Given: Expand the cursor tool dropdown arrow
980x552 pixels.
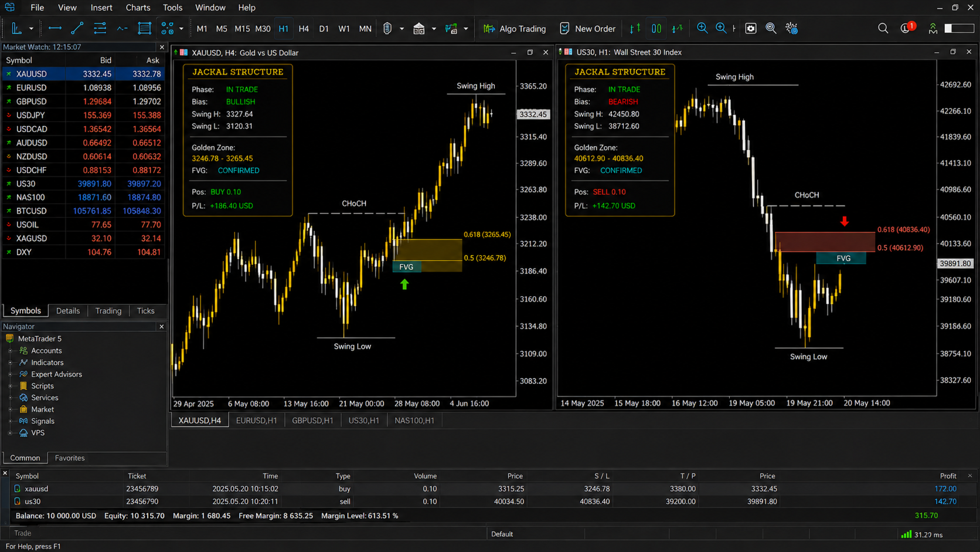Looking at the screenshot, I should click(x=31, y=29).
